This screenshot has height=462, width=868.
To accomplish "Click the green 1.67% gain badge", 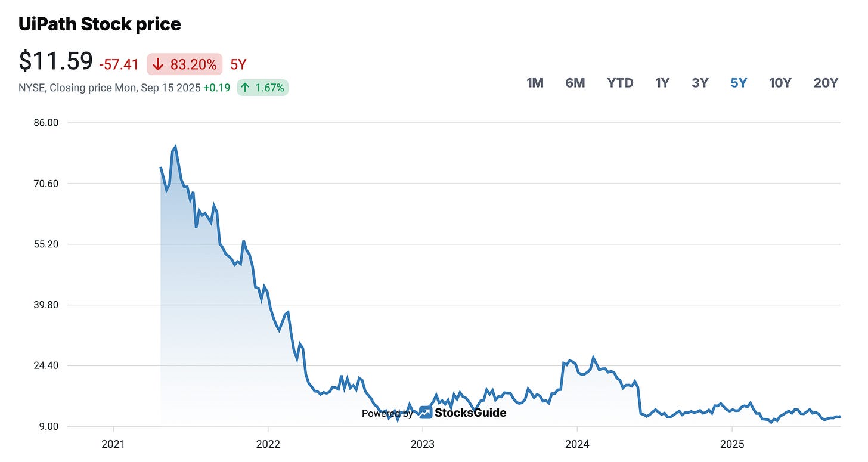I will click(262, 88).
